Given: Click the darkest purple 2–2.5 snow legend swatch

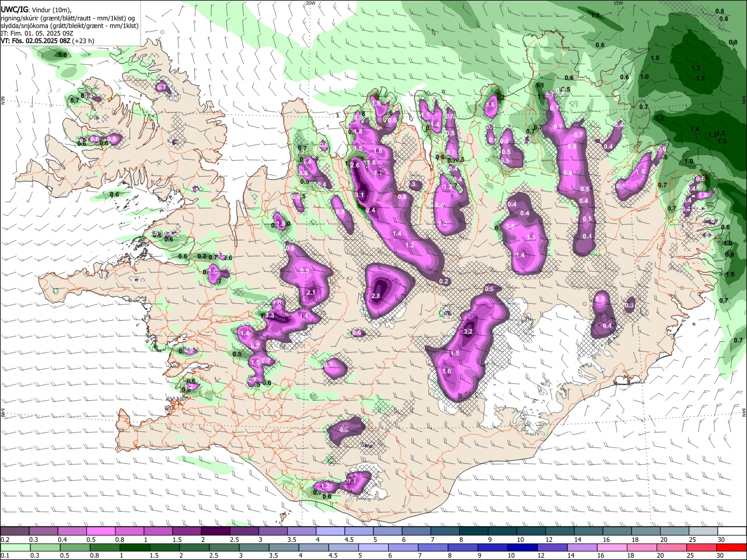Looking at the screenshot, I should (215, 531).
